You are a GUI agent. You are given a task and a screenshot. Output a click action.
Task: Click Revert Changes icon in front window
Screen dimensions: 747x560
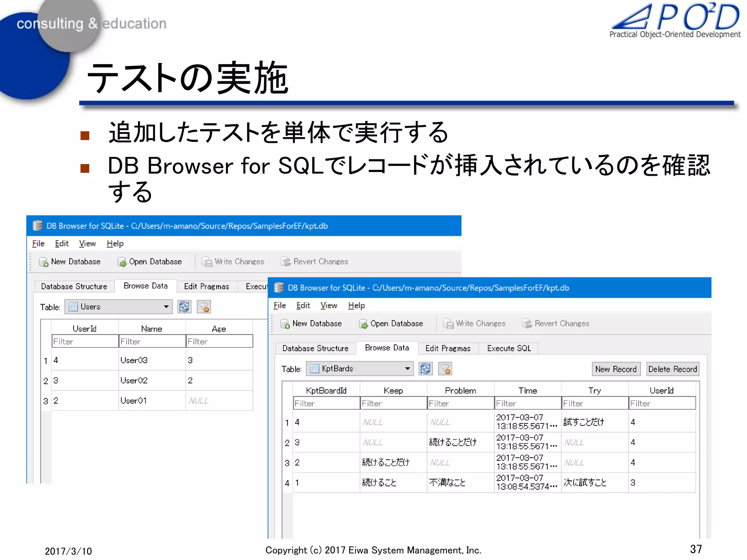tap(527, 324)
